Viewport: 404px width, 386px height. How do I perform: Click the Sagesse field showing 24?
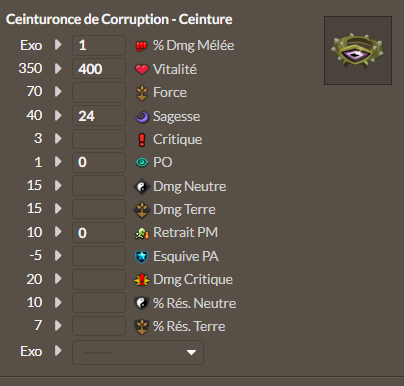[99, 116]
